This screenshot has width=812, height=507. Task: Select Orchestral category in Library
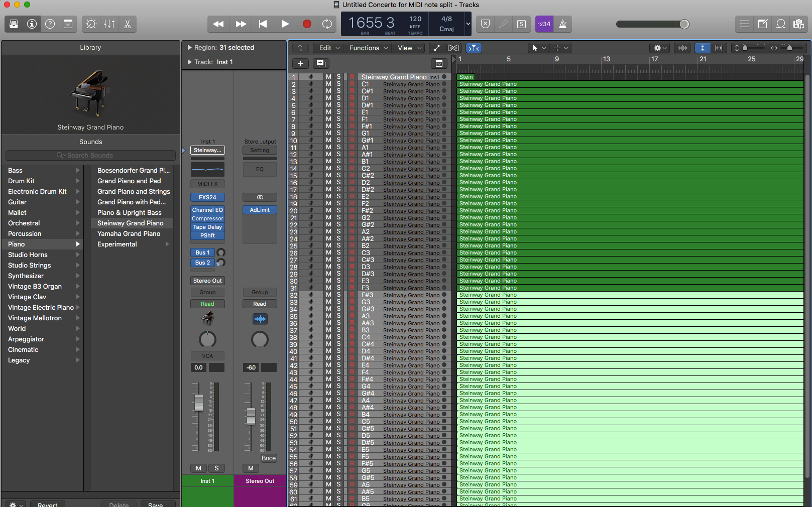click(x=24, y=223)
